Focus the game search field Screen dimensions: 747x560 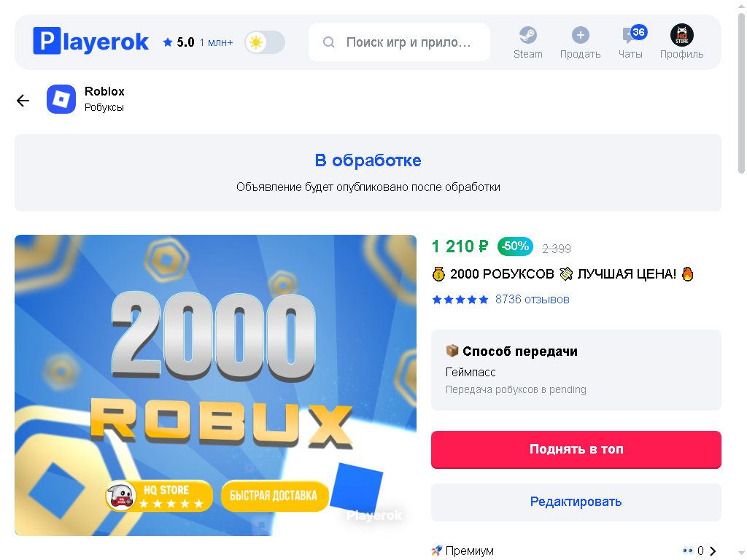(x=399, y=42)
